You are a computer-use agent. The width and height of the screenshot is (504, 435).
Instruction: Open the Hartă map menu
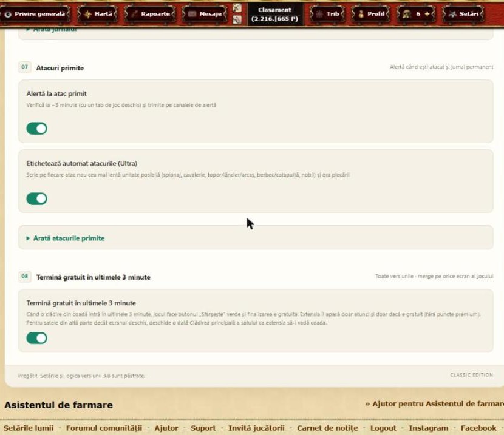[98, 14]
